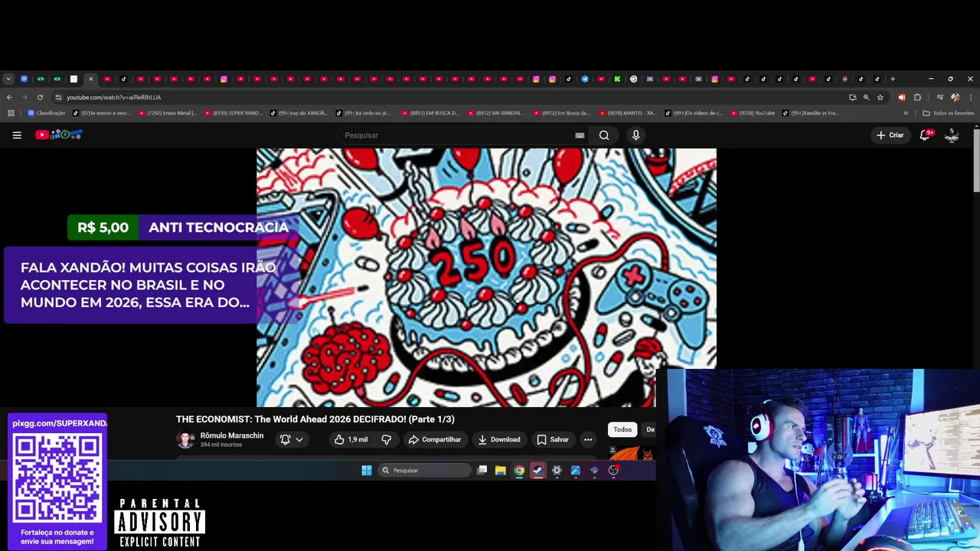The width and height of the screenshot is (980, 551).
Task: Open the (99+)Xandão vs Fra bookmark
Action: pos(810,113)
